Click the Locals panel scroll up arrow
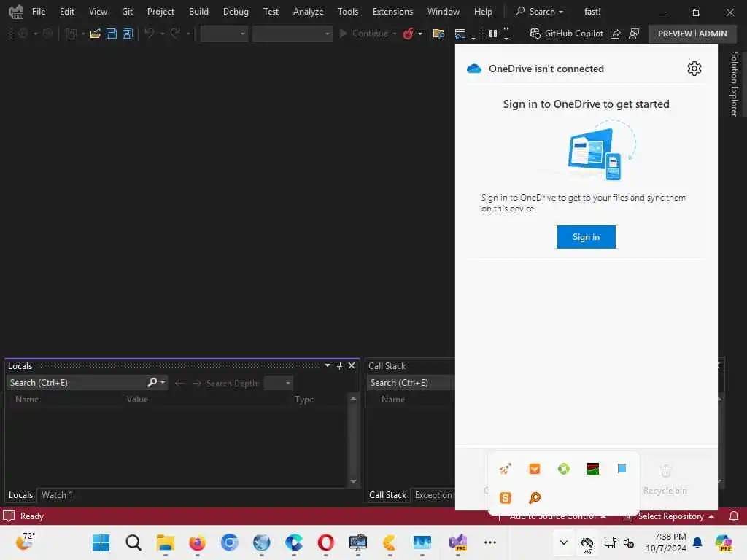The image size is (747, 560). tap(353, 399)
